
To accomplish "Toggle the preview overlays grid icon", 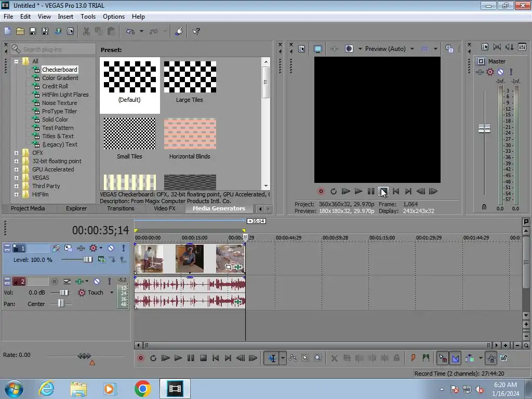I will tap(424, 49).
